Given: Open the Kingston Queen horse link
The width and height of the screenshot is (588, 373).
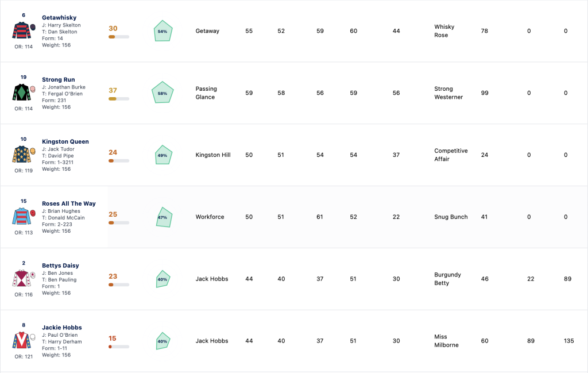Looking at the screenshot, I should (65, 141).
